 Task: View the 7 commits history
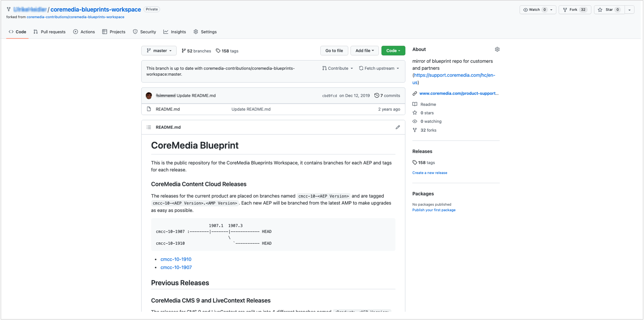387,96
